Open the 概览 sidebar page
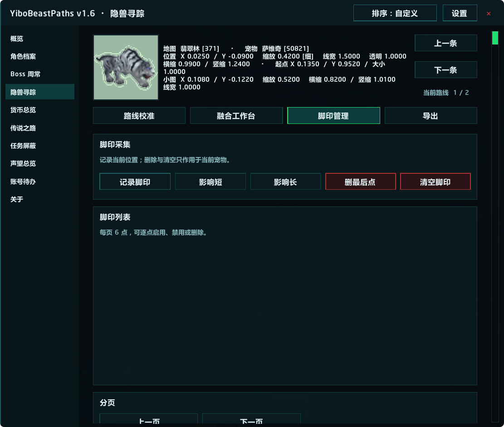Image resolution: width=504 pixels, height=427 pixels. [40, 39]
